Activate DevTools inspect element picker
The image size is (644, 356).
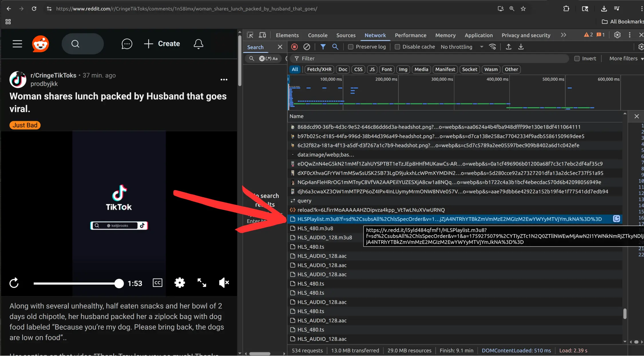click(x=250, y=35)
